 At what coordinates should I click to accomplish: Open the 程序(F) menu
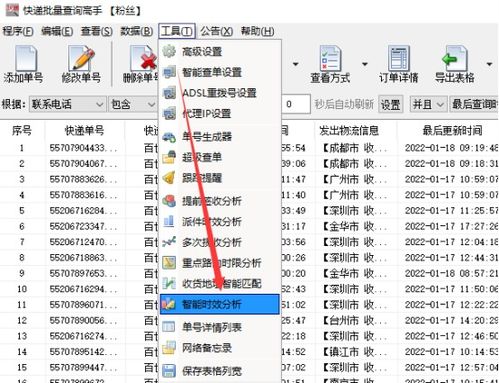[18, 31]
